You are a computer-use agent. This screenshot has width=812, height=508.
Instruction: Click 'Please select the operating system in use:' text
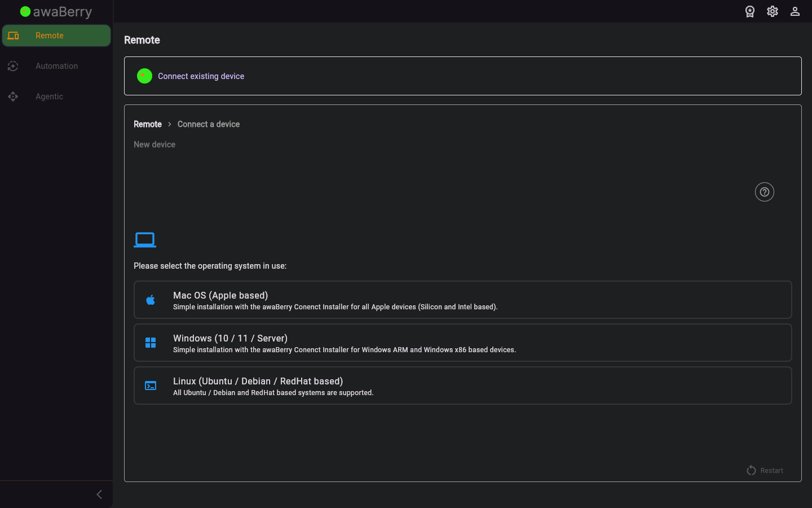point(210,266)
